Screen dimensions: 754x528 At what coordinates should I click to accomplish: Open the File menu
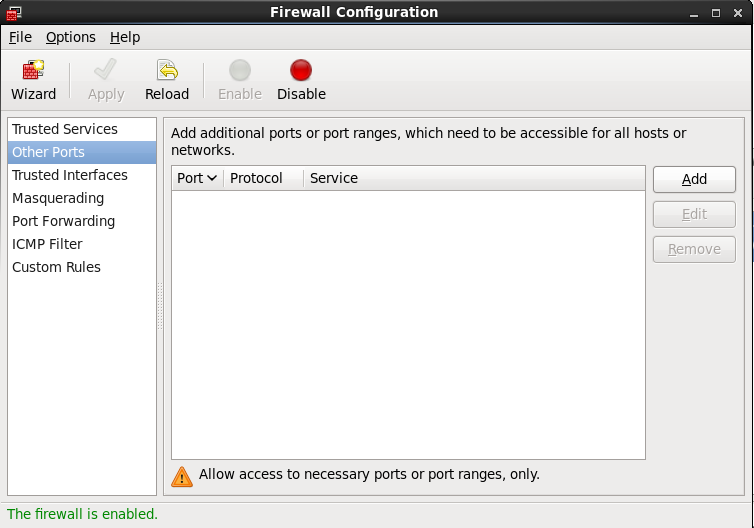coord(20,37)
